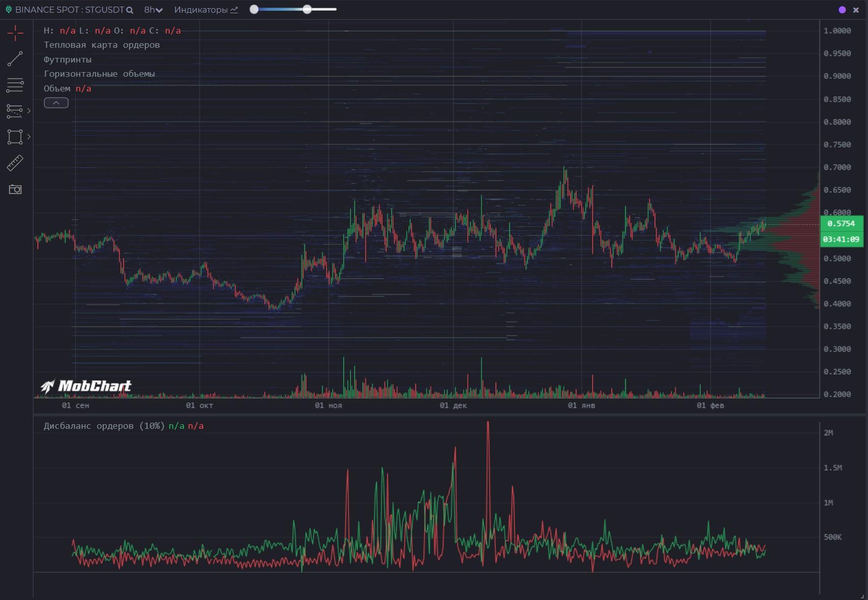Click the Дисбаланс ордеров (10%) indicator label

click(x=104, y=426)
